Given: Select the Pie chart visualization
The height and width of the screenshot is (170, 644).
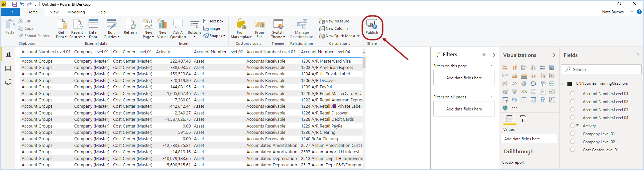Looking at the screenshot, I should [x=524, y=84].
